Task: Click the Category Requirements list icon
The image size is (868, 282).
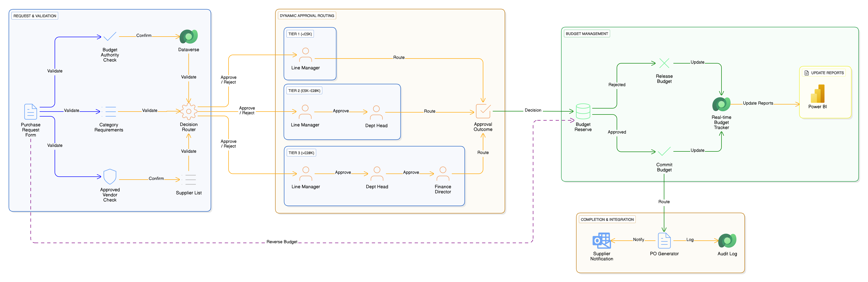Action: point(109,112)
